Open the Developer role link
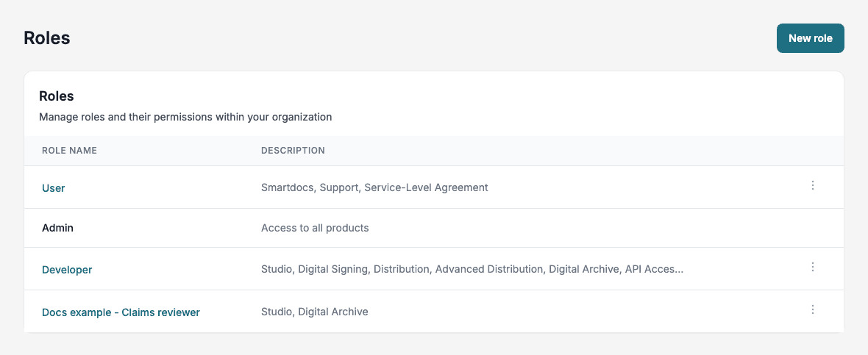 pyautogui.click(x=67, y=270)
